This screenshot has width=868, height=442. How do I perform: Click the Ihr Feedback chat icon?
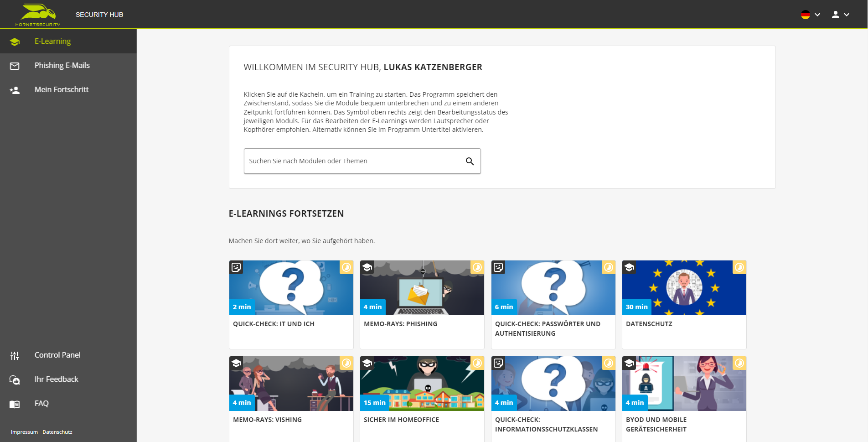pos(15,380)
